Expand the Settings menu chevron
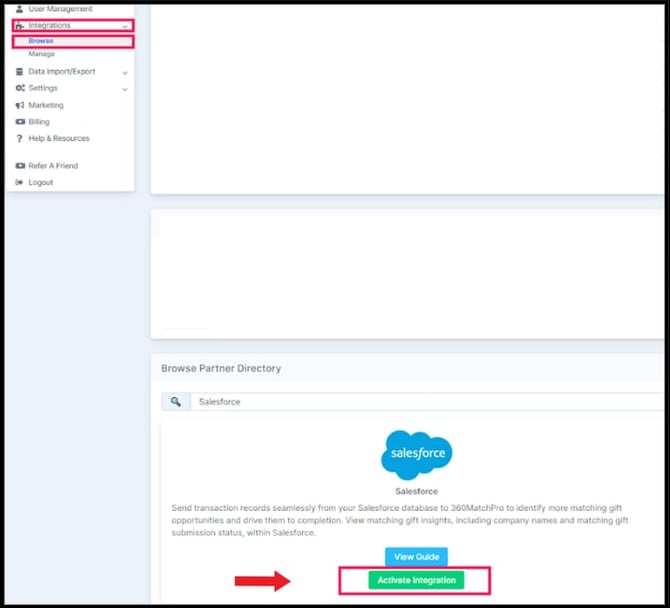Screen dimensions: 670x608 point(124,89)
